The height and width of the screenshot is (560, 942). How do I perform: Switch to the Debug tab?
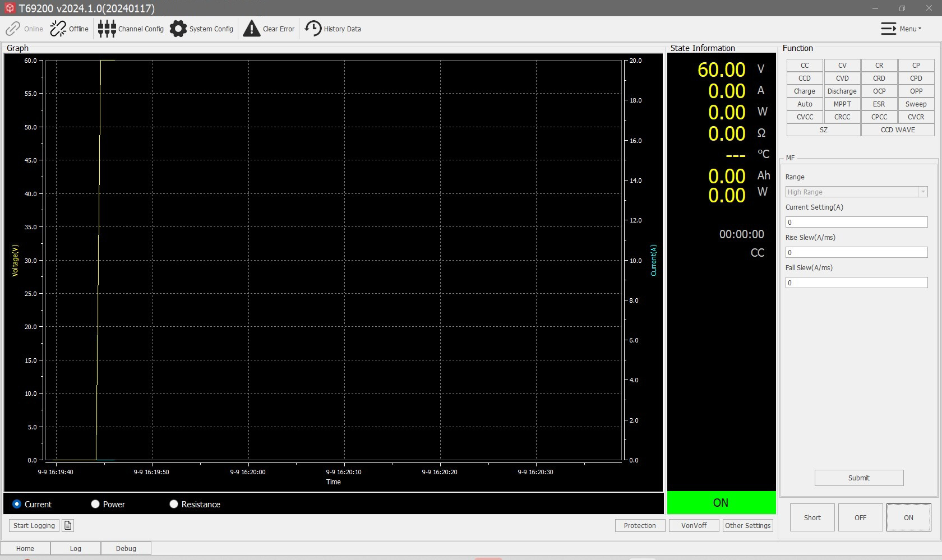[x=126, y=548]
